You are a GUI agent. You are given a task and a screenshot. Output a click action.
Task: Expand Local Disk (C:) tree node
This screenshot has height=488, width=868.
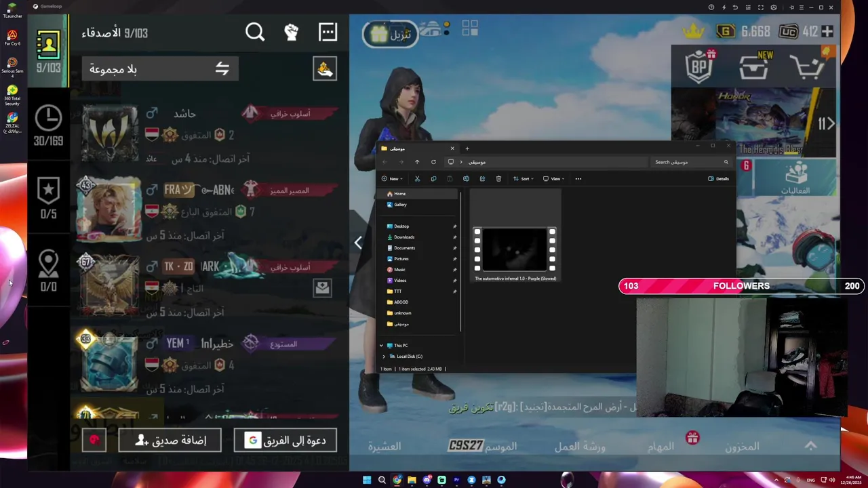point(384,357)
